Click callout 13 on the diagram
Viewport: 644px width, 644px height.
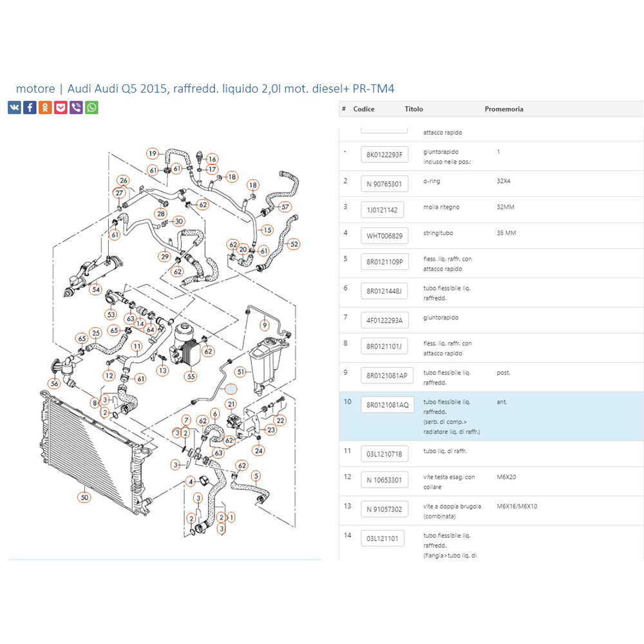point(163,370)
